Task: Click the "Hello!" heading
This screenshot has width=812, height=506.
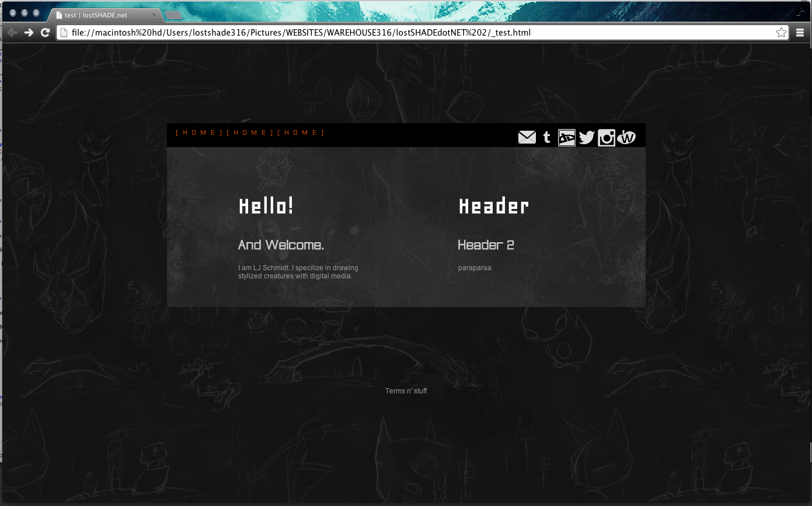Action: point(266,206)
